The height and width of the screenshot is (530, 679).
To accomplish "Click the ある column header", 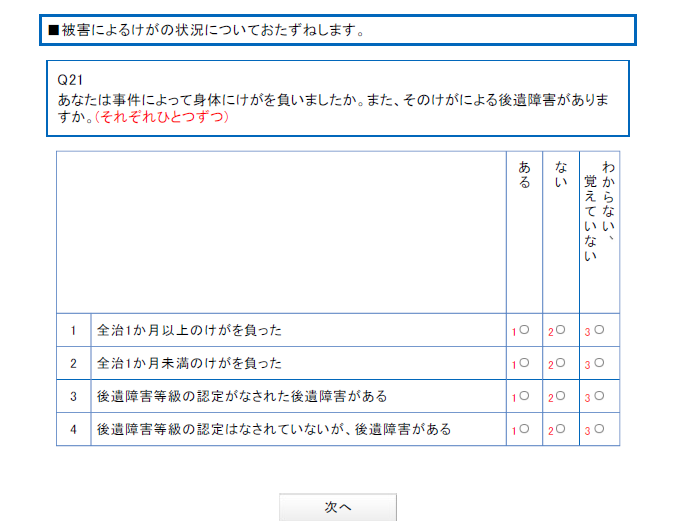I will click(524, 175).
